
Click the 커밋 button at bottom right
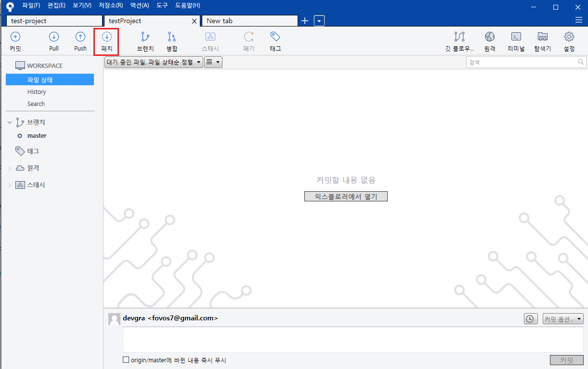(x=567, y=360)
